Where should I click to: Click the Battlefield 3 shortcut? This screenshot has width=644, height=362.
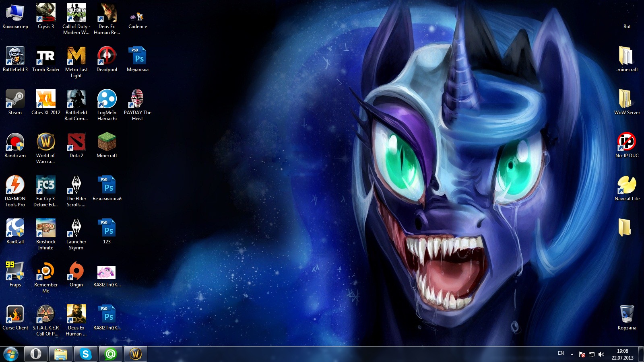pyautogui.click(x=15, y=60)
